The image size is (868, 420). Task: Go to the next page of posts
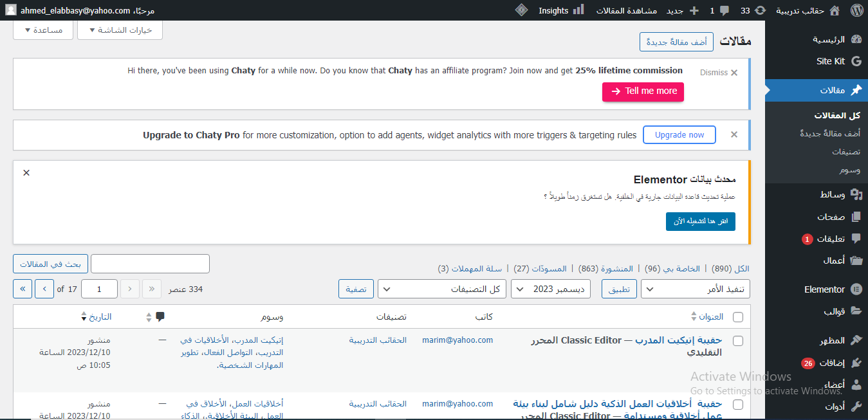44,289
